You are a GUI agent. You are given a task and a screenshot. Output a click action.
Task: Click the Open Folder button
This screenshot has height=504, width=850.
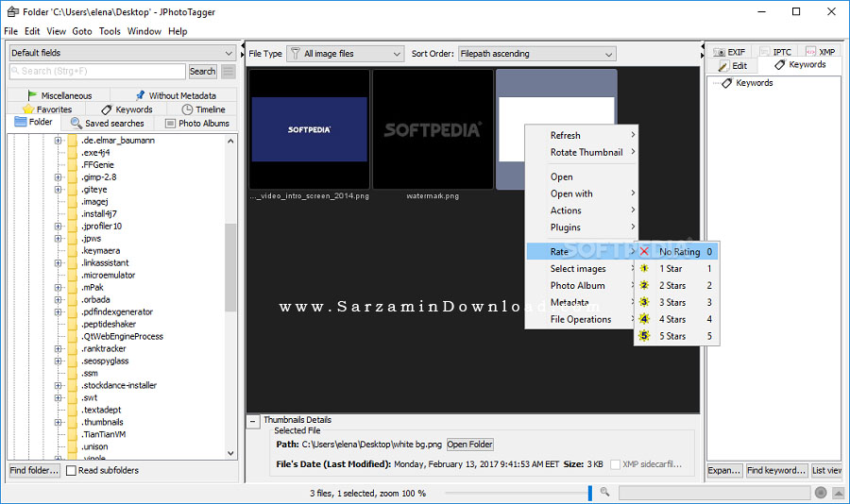[x=469, y=445]
